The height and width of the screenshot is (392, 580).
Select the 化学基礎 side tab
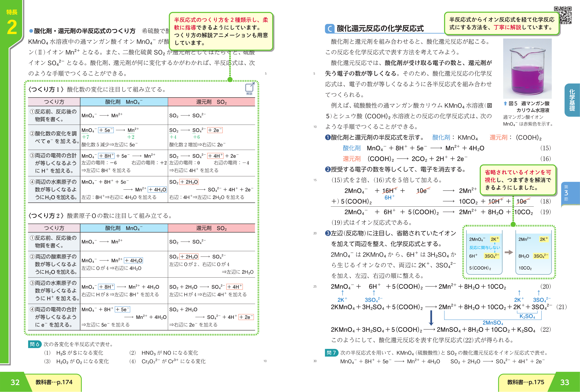(x=572, y=100)
